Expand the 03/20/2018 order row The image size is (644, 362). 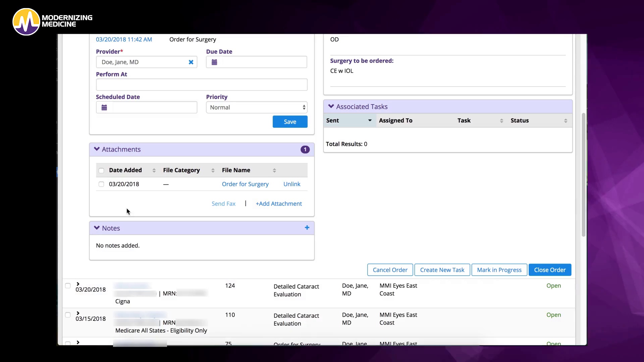coord(78,284)
